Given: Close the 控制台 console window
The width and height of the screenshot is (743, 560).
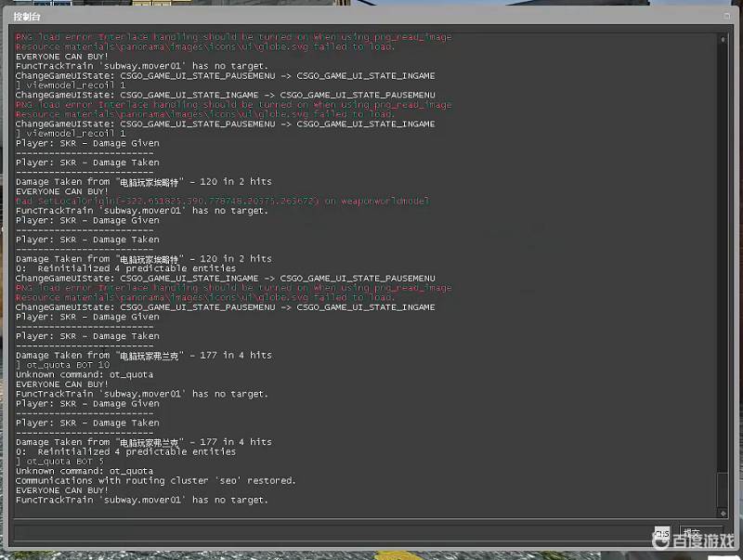Looking at the screenshot, I should pyautogui.click(x=726, y=16).
